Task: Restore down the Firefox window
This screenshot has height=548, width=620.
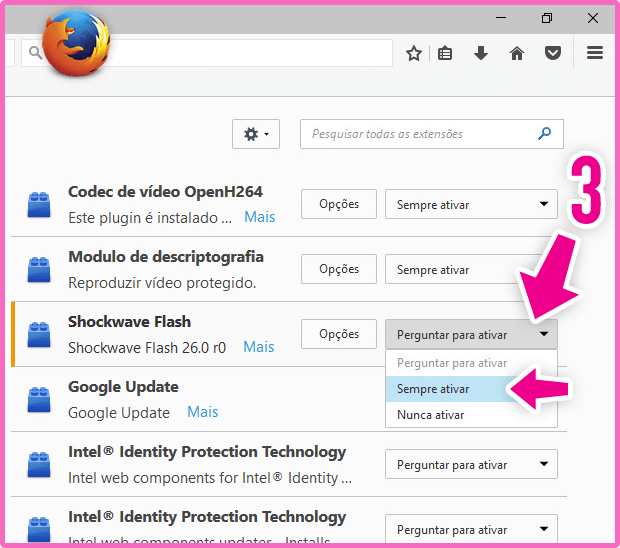Action: pyautogui.click(x=547, y=17)
